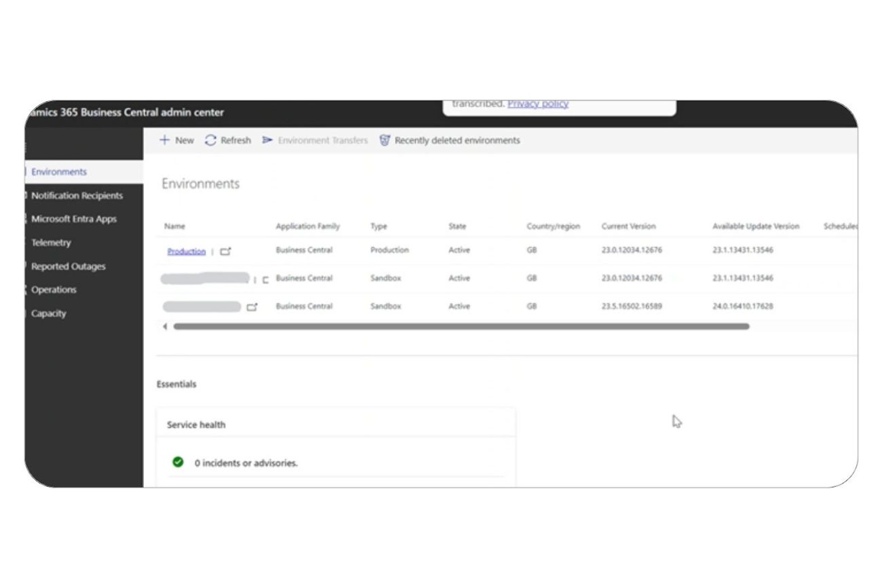The image size is (882, 588).
Task: Click the Recently deleted environments trash icon
Action: 385,140
